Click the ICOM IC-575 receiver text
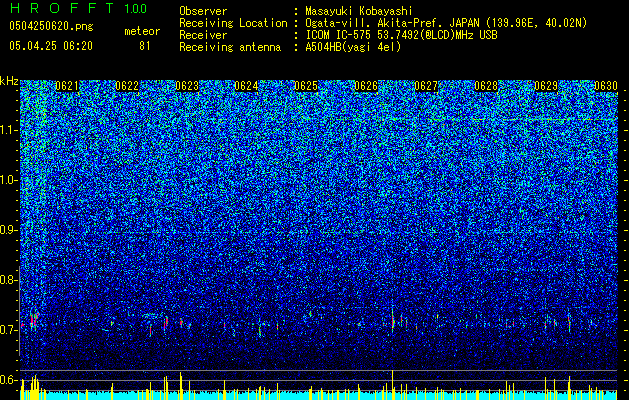Image resolution: width=629 pixels, height=400 pixels. 401,35
